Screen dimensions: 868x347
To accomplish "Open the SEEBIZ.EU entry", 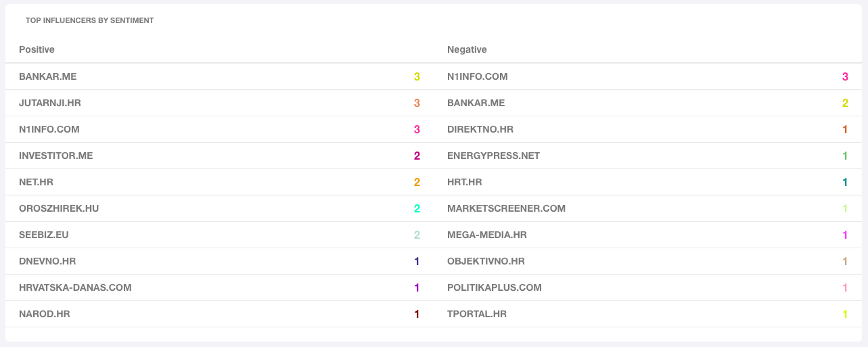I will tap(44, 235).
